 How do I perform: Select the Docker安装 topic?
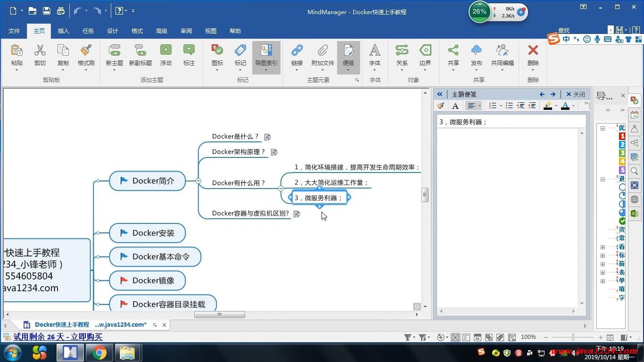(147, 233)
